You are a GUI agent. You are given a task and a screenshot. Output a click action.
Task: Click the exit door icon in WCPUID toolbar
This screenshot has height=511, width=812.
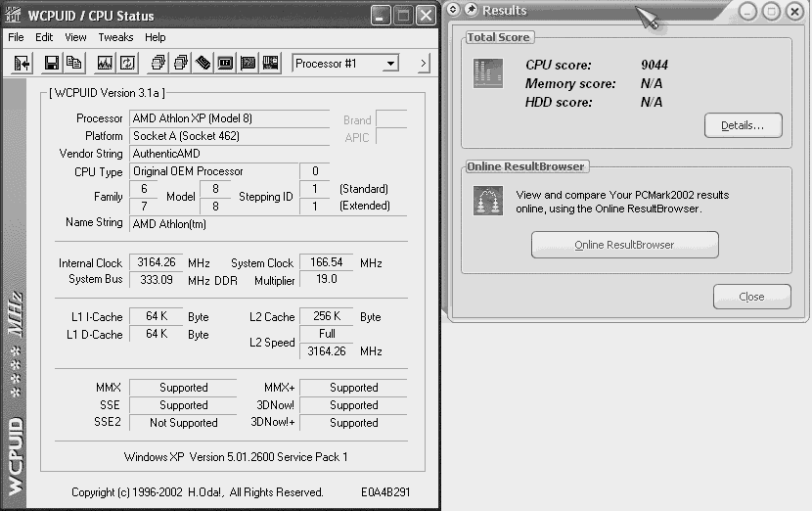point(22,64)
